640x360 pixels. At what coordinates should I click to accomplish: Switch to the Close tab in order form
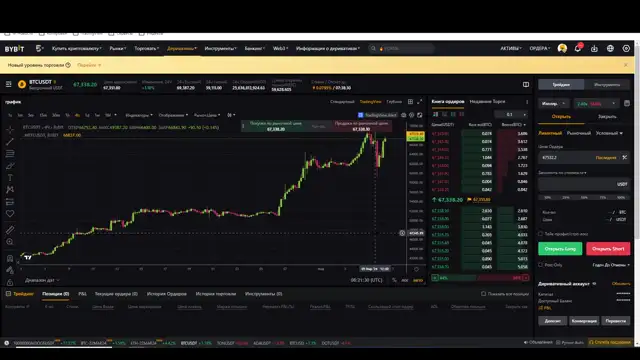click(x=607, y=116)
